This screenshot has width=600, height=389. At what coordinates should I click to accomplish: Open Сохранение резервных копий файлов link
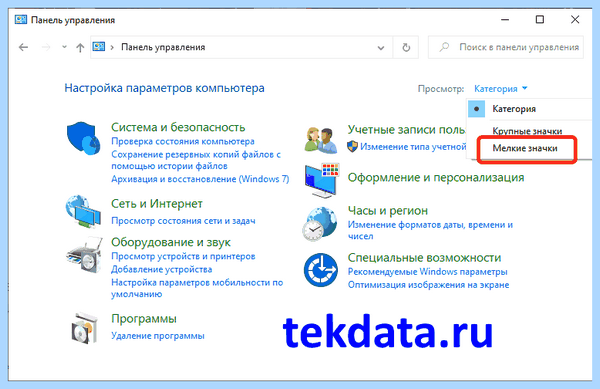coord(196,160)
